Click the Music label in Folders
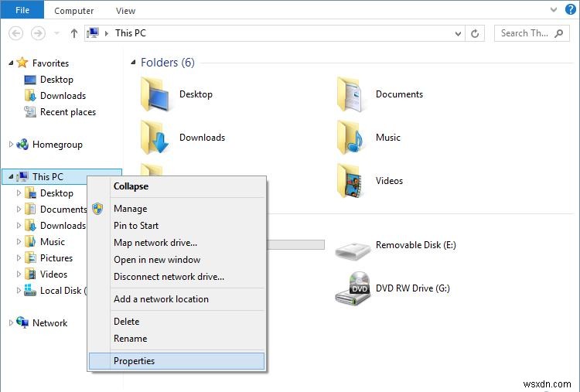This screenshot has height=392, width=580. click(x=388, y=138)
